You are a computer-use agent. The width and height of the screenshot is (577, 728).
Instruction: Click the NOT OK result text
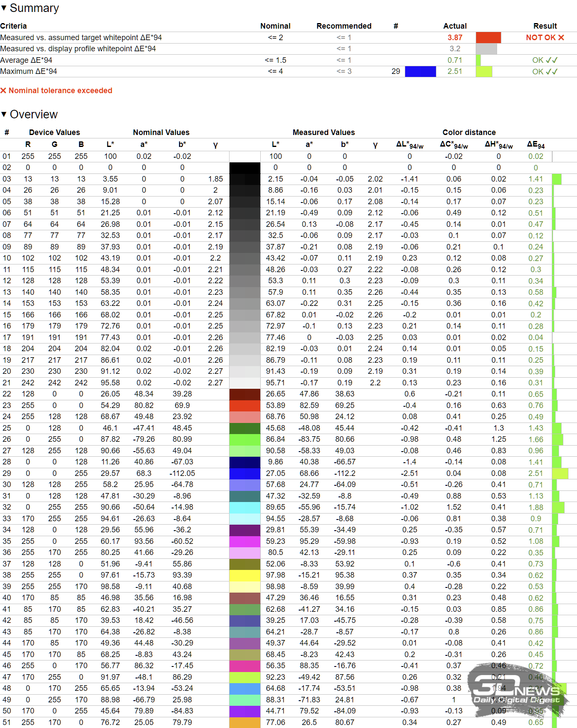pyautogui.click(x=540, y=38)
